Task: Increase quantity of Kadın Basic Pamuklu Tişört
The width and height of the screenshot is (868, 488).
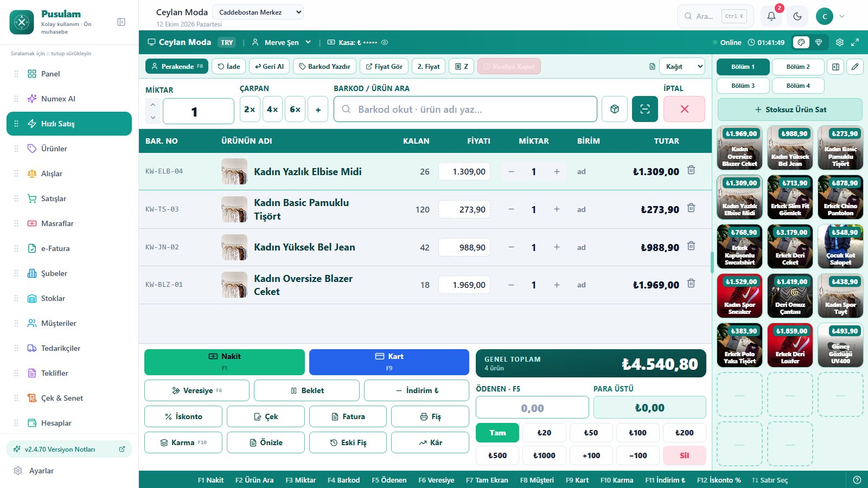Action: click(x=557, y=209)
